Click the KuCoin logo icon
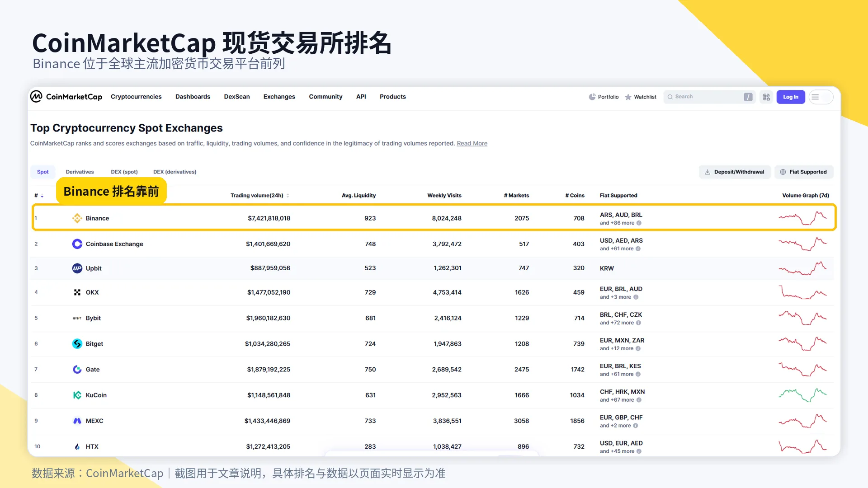 tap(77, 395)
